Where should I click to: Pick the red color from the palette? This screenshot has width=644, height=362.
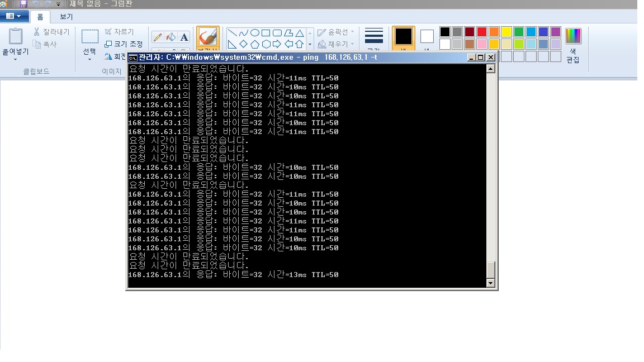(x=482, y=32)
